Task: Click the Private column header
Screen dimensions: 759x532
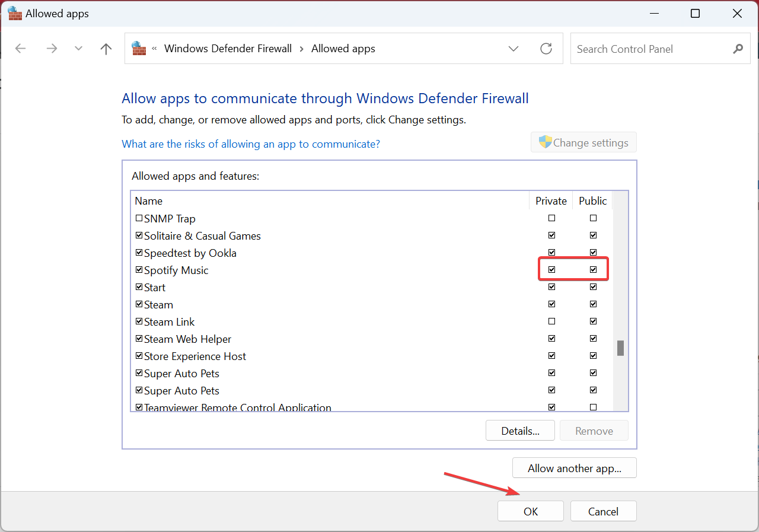Action: click(551, 201)
